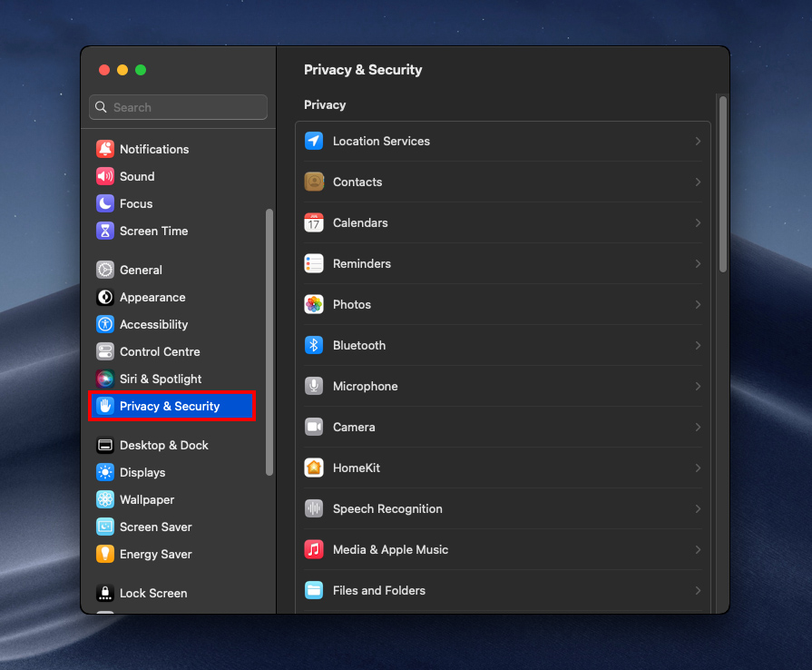
Task: Click the Siri & Spotlight sidebar icon
Action: [105, 379]
